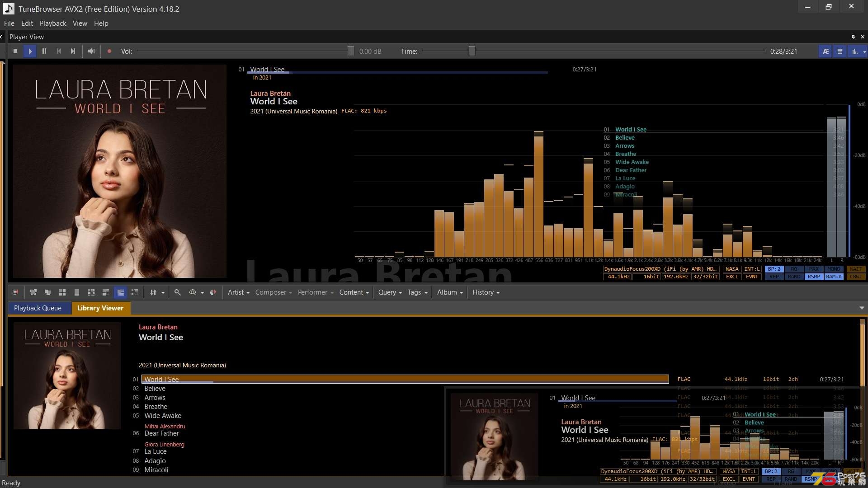This screenshot has height=488, width=868.
Task: Click the expand-all tree icon in library toolbar
Action: coord(33,292)
